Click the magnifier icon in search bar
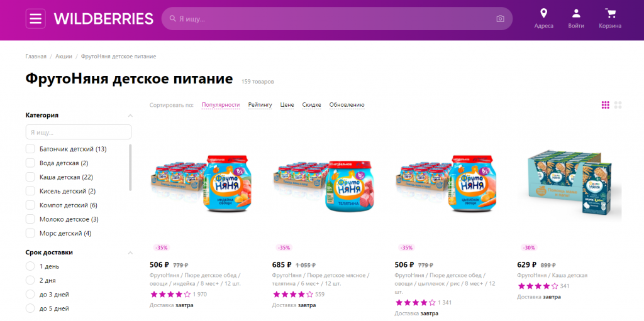 point(173,19)
